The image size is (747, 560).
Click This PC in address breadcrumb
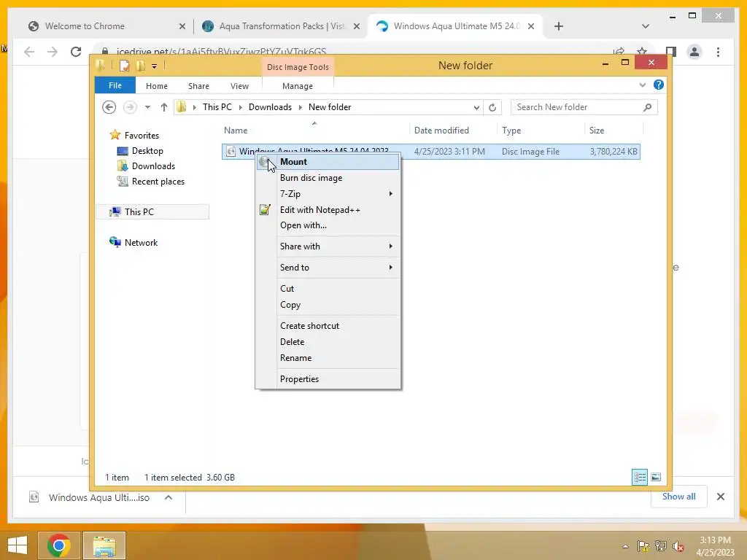(217, 107)
